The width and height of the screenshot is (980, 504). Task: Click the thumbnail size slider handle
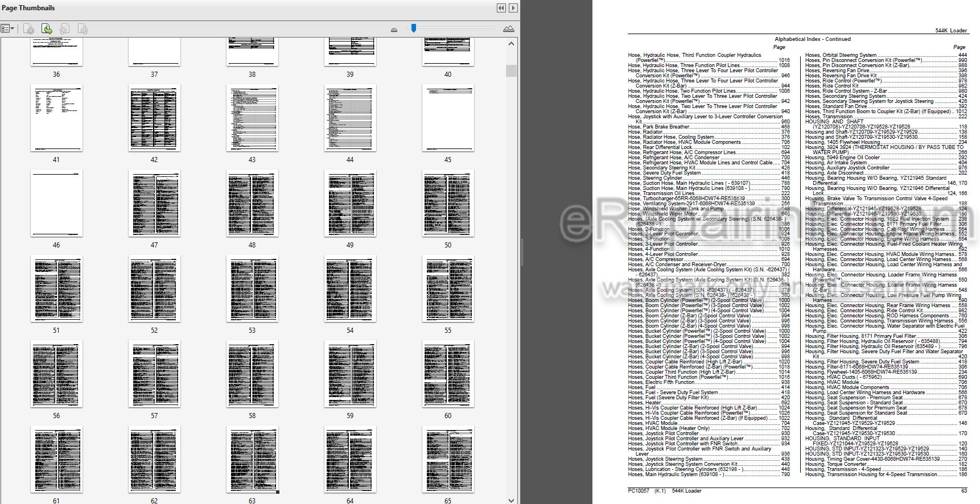point(414,28)
